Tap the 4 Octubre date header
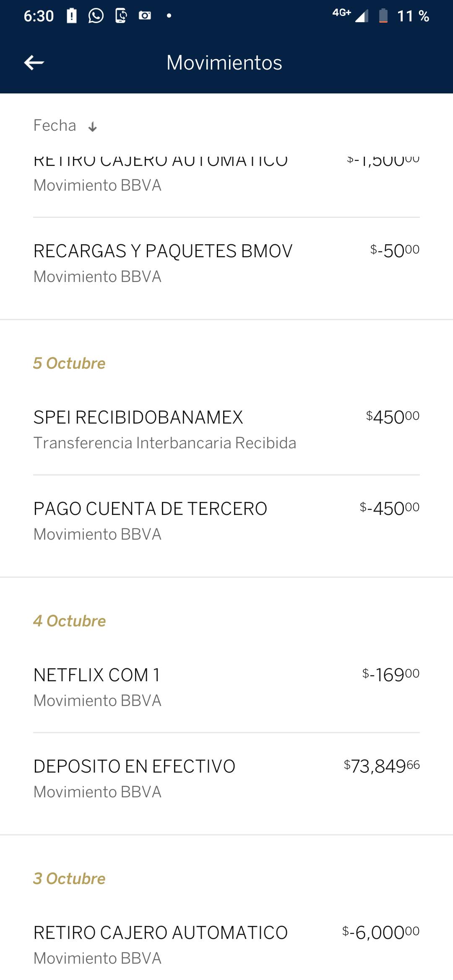Viewport: 453px width, 980px height. point(70,621)
